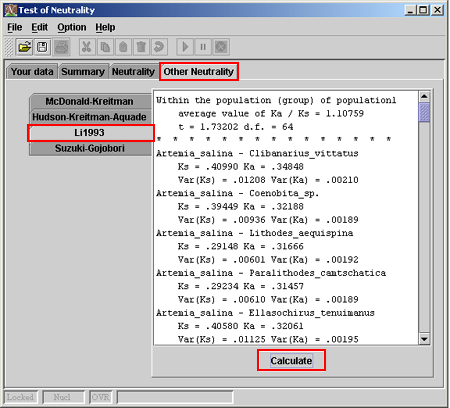This screenshot has width=450, height=408.
Task: Select the Suzuki-Gojobori test tab
Action: 89,148
